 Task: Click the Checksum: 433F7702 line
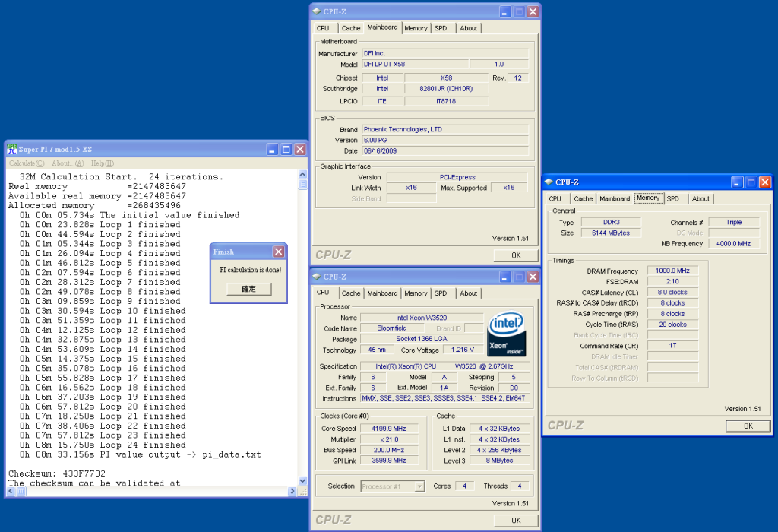click(x=56, y=473)
